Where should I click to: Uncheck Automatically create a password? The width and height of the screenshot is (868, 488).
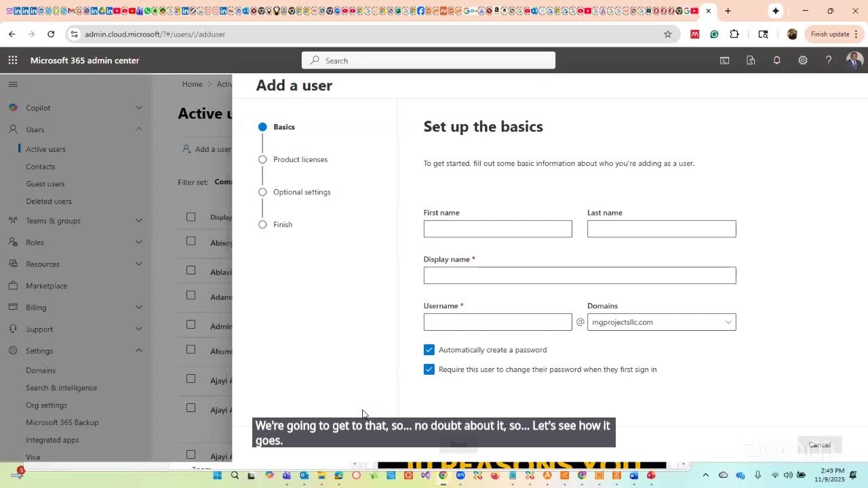429,350
